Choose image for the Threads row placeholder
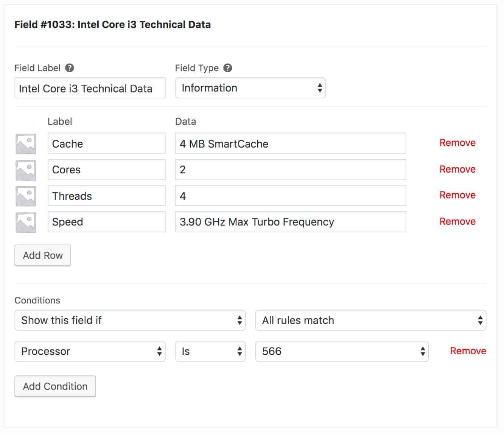The height and width of the screenshot is (433, 504). click(x=26, y=196)
